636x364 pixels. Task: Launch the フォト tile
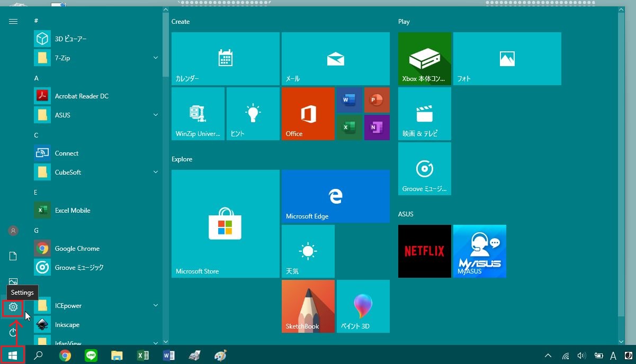click(507, 59)
